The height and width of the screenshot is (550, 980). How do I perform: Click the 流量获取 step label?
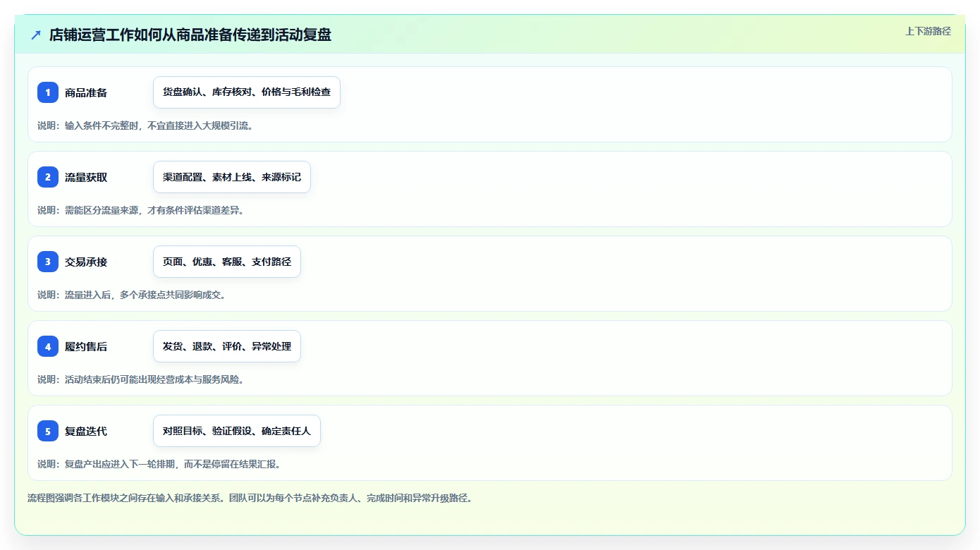tap(86, 177)
